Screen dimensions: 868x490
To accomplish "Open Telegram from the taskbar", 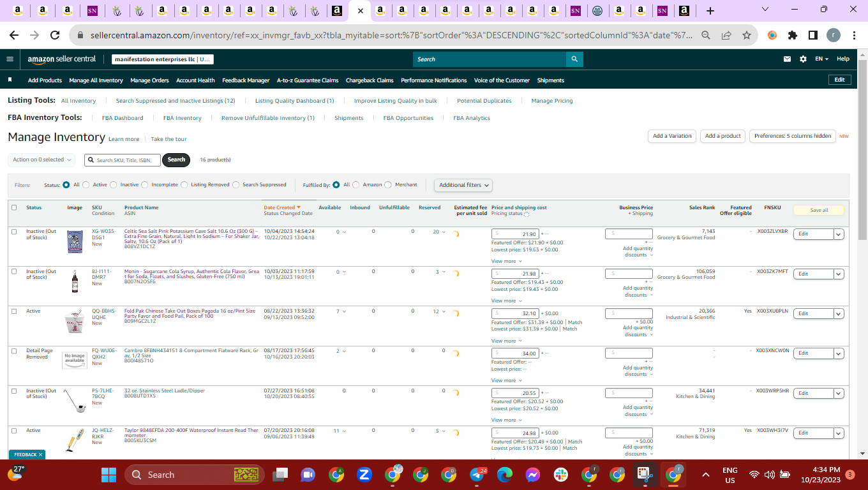I will coord(477,475).
